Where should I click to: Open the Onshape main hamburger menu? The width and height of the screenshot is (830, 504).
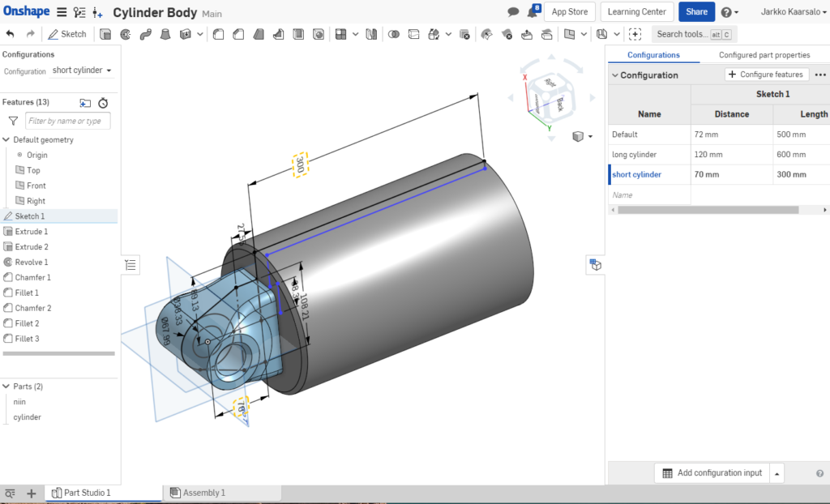[x=62, y=12]
